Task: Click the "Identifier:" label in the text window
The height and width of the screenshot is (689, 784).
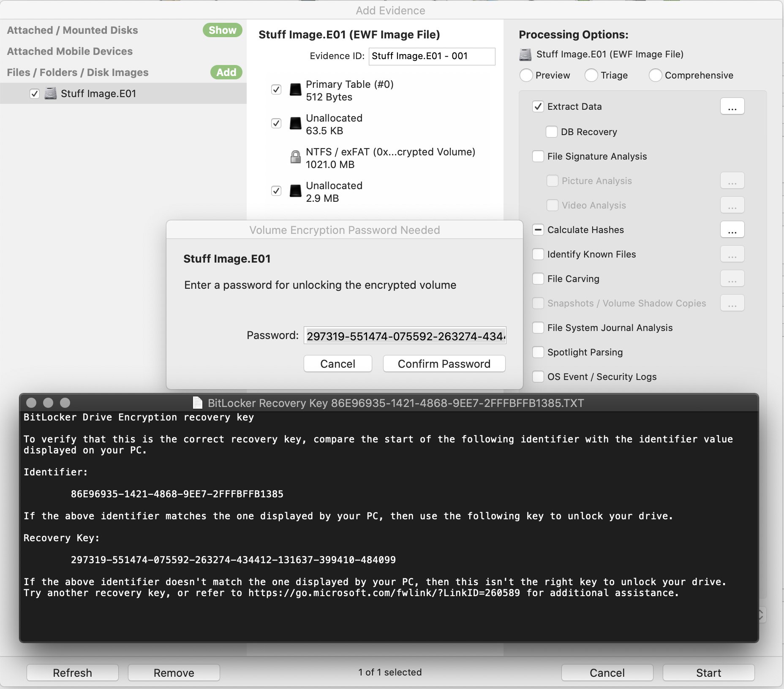Action: (x=56, y=472)
